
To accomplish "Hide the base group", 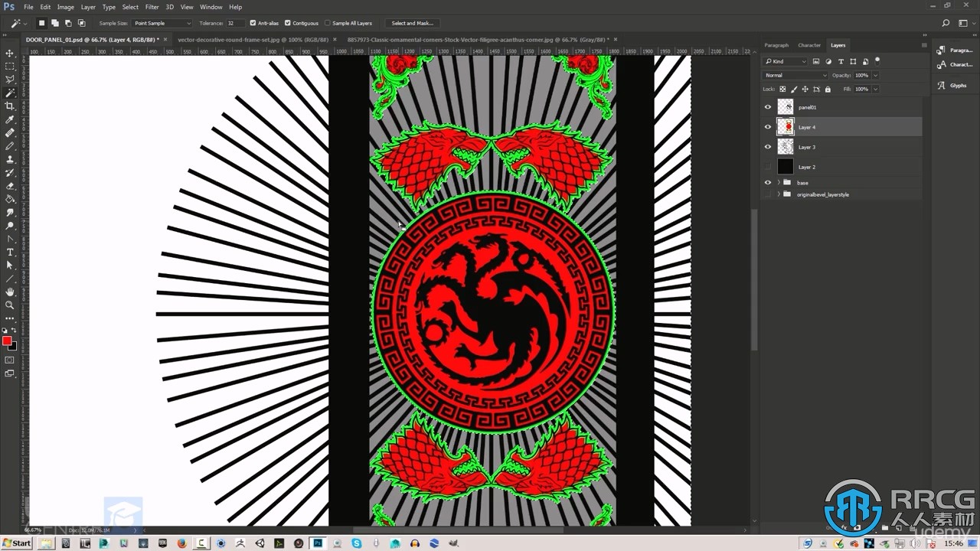I will coord(768,182).
